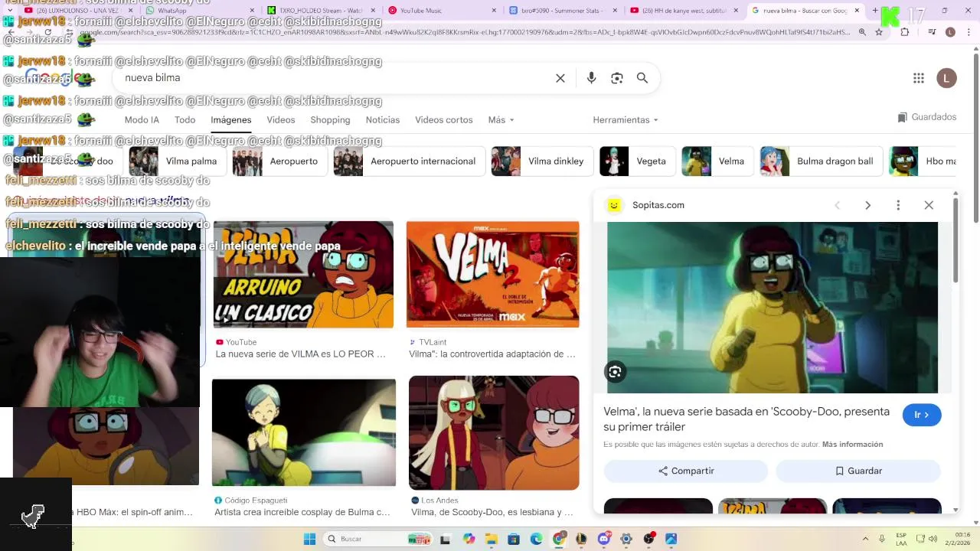Open the Copilot icon in the taskbar
Viewport: 980px width, 551px height.
point(469,539)
